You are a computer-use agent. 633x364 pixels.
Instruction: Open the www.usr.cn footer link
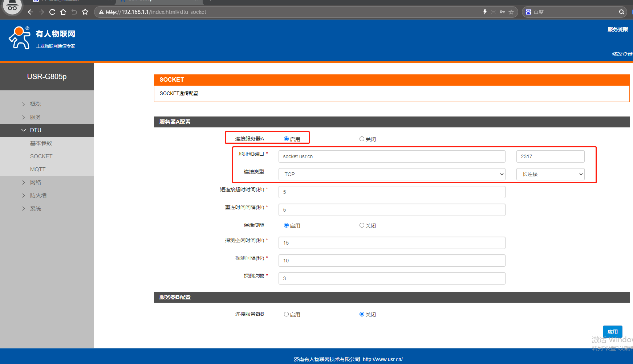382,359
